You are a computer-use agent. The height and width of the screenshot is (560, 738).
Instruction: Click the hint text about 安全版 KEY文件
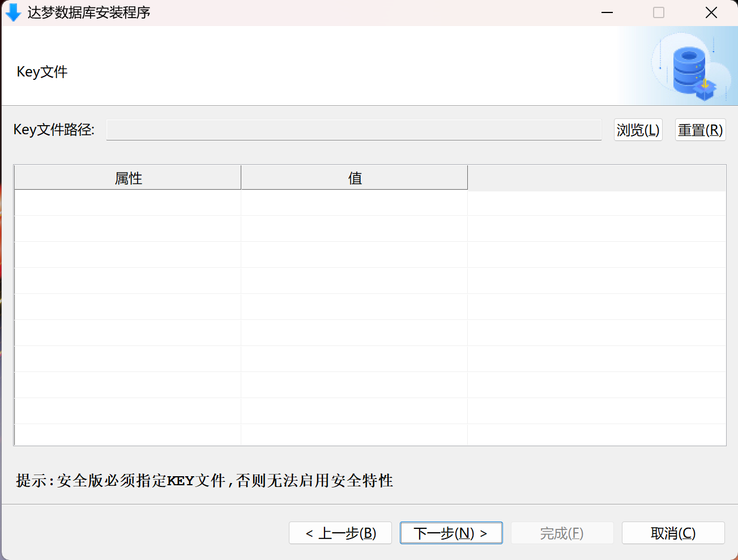pos(204,481)
